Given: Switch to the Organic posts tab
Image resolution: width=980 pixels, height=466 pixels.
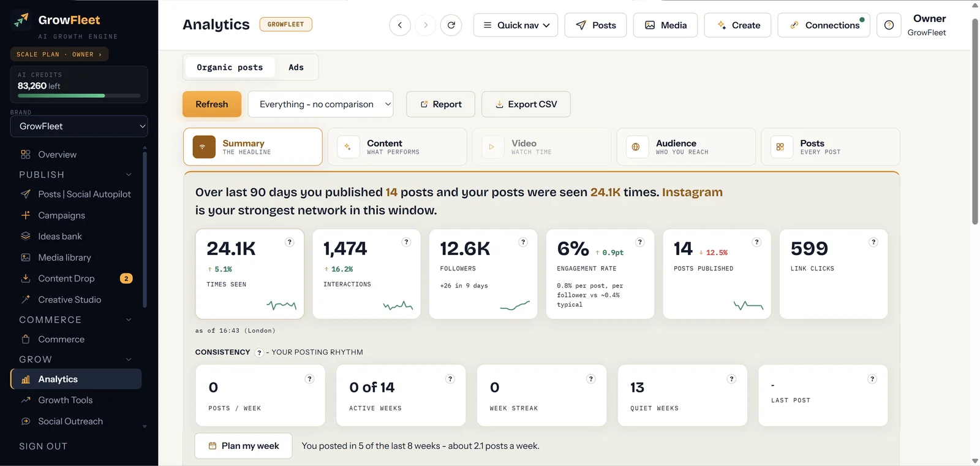Looking at the screenshot, I should 230,67.
